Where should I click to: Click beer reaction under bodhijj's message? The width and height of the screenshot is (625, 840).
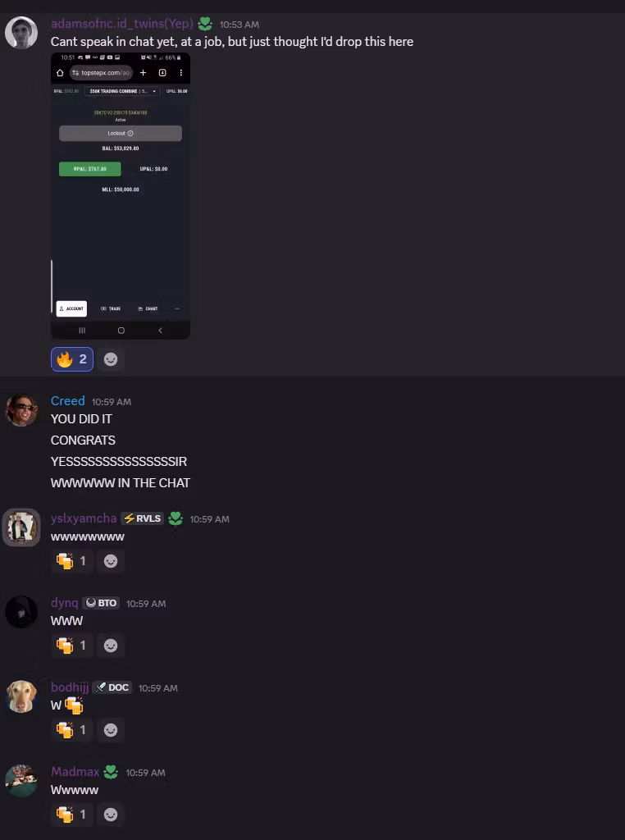[71, 729]
